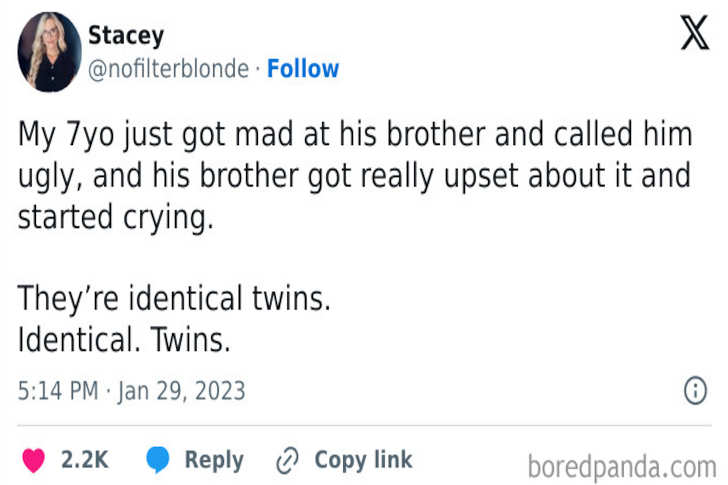Image resolution: width=728 pixels, height=485 pixels.
Task: Click the chain link copy icon
Action: 287,460
